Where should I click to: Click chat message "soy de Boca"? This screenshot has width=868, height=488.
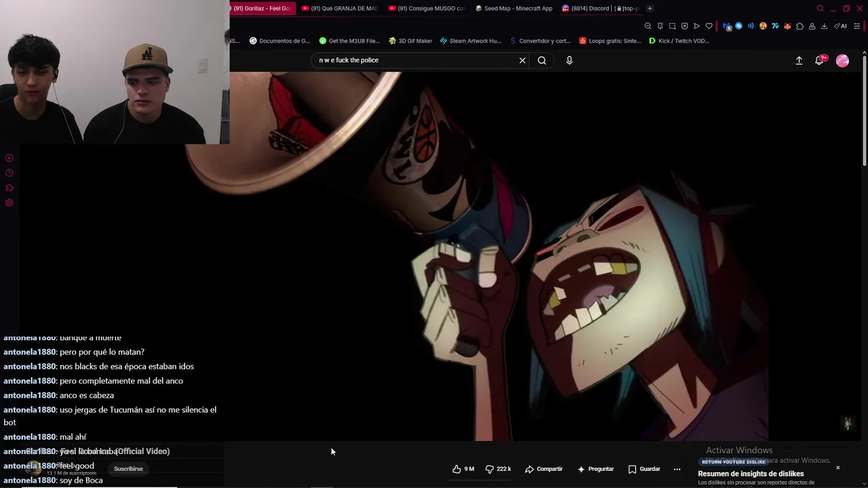click(81, 480)
